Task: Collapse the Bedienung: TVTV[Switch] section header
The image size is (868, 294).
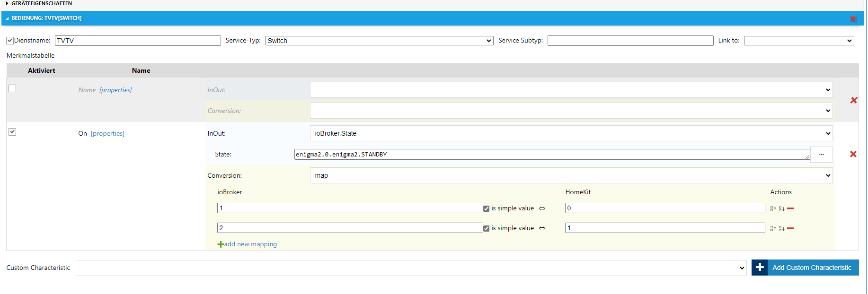Action: click(x=46, y=18)
